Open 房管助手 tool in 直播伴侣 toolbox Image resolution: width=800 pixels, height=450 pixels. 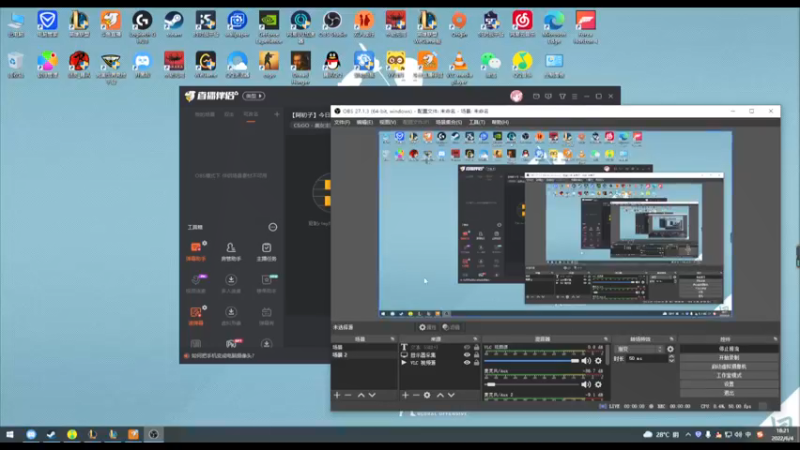231,252
